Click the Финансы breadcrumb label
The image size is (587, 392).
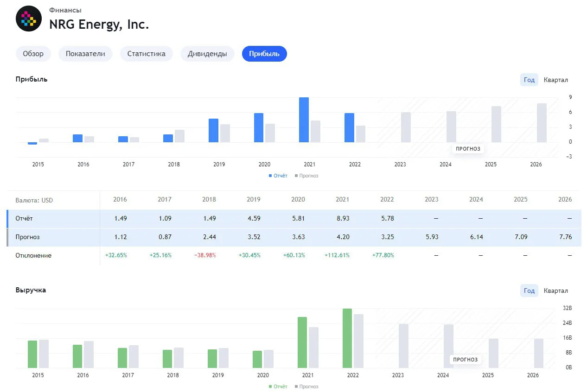click(x=65, y=10)
